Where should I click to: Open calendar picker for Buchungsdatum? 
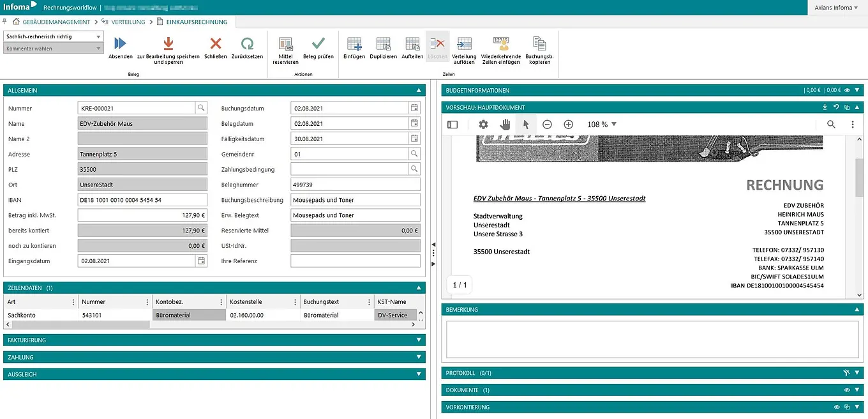[414, 108]
